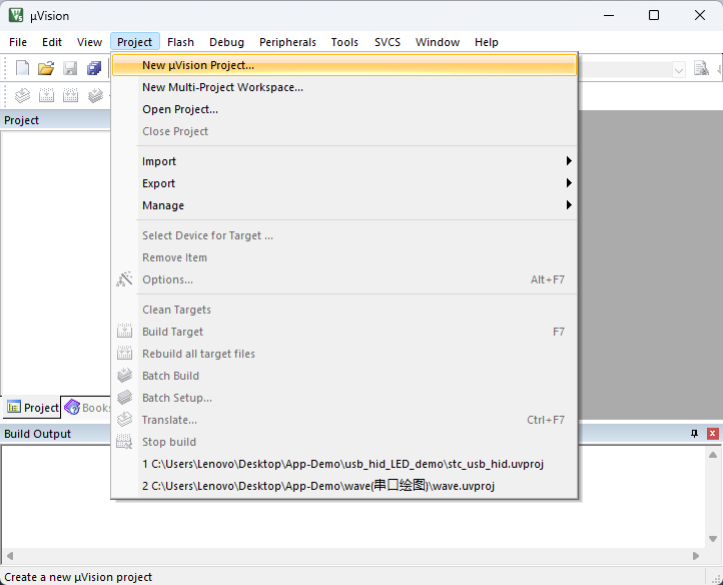Choose Open Project from menu
Viewport: 723px width, 585px height.
[180, 110]
